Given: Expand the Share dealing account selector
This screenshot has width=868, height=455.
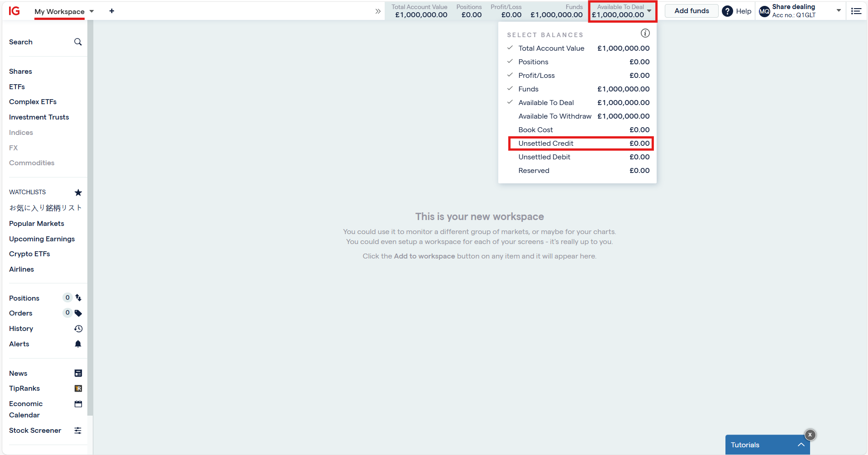Looking at the screenshot, I should (838, 11).
